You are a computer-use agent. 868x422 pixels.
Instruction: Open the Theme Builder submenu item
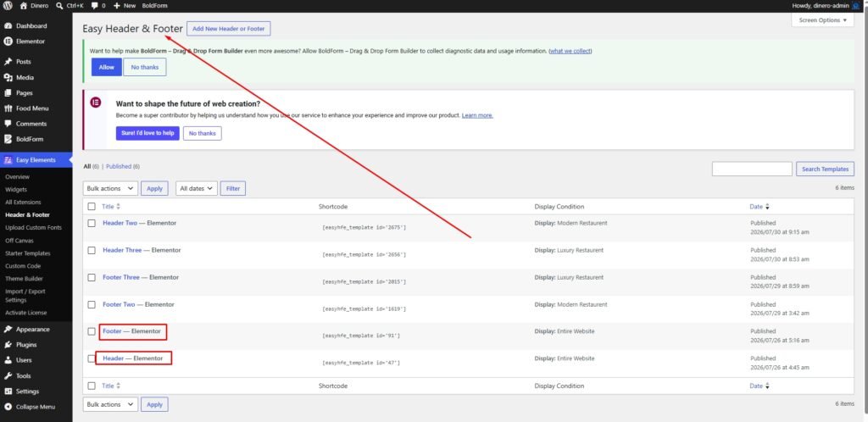(x=24, y=279)
